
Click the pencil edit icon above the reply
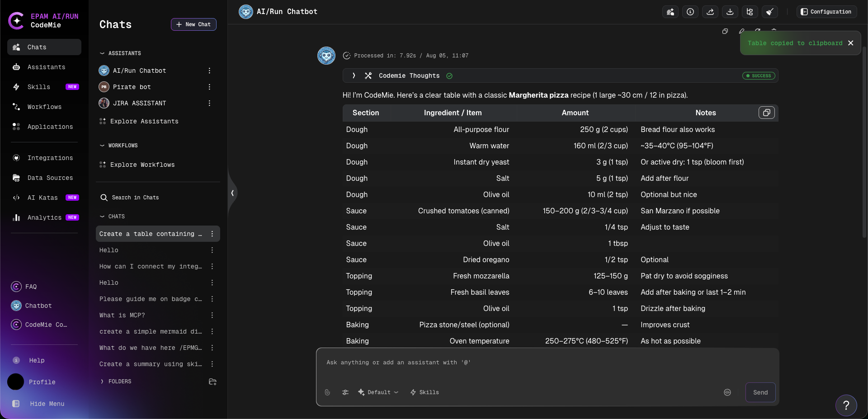(741, 31)
